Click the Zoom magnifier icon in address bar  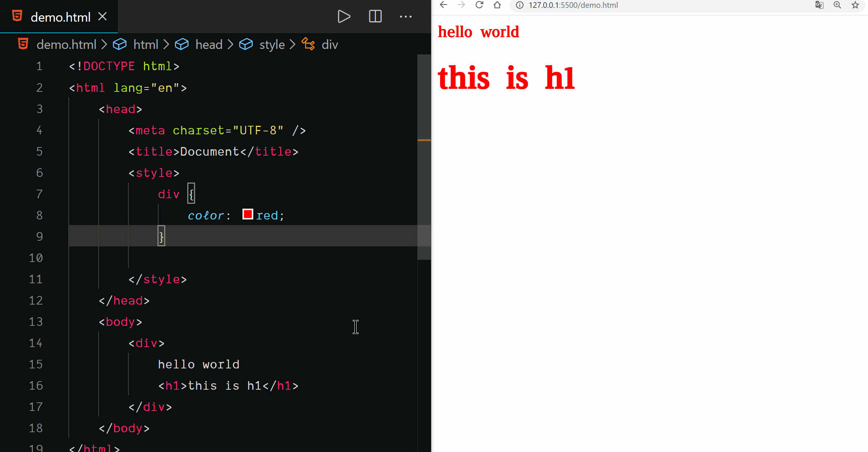[x=837, y=5]
